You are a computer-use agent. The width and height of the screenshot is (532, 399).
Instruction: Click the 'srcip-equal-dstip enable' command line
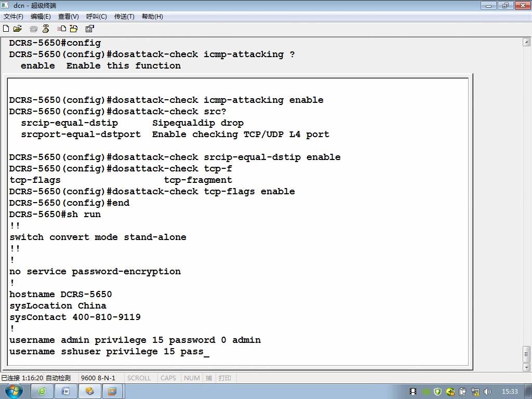click(x=175, y=157)
